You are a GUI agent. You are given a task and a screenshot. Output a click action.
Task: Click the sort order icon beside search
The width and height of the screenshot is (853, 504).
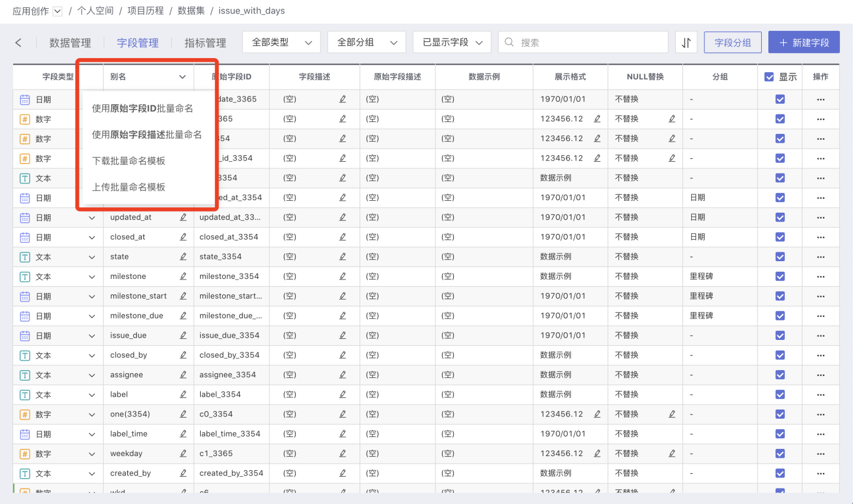[x=686, y=43]
